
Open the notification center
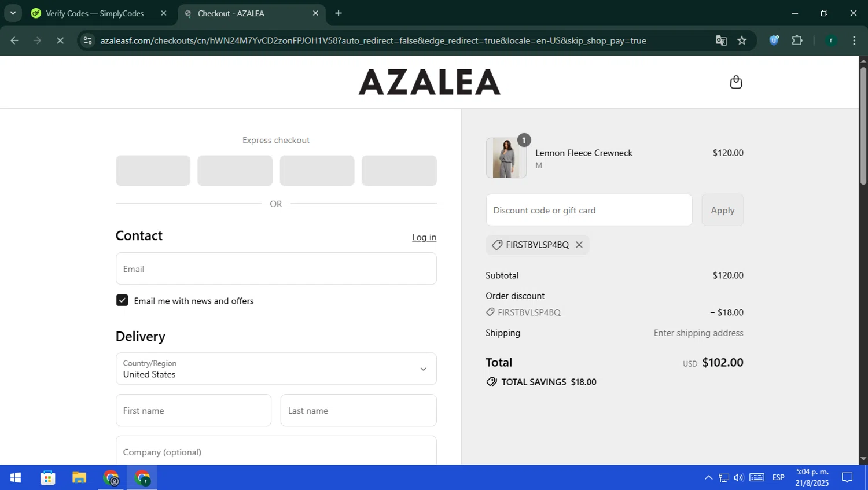pos(847,478)
